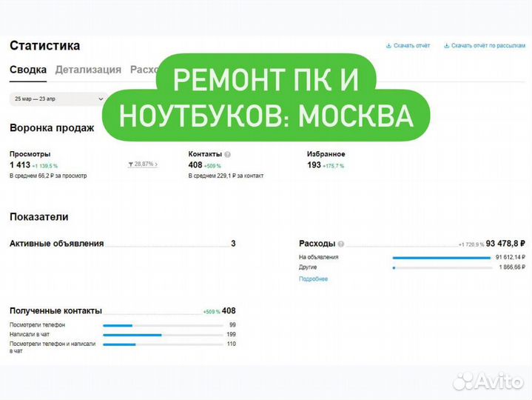532x400 pixels.
Task: Click help icon next to 'Расходы'
Action: [x=341, y=244]
